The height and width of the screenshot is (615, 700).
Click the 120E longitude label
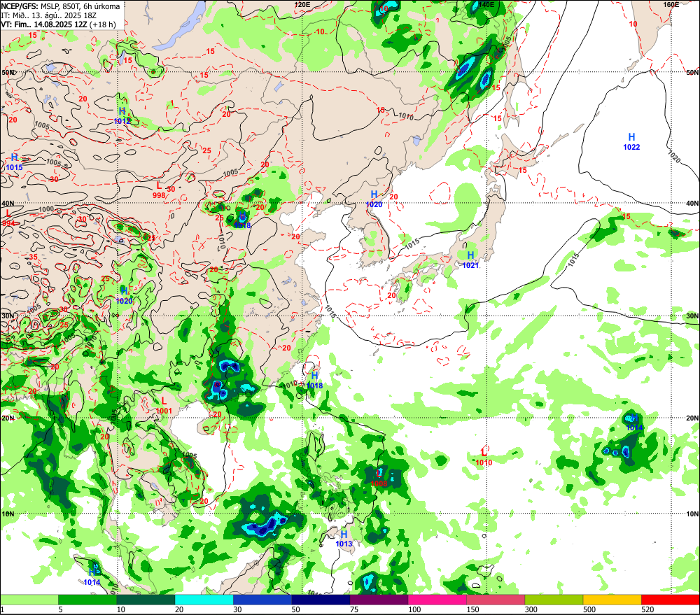302,4
